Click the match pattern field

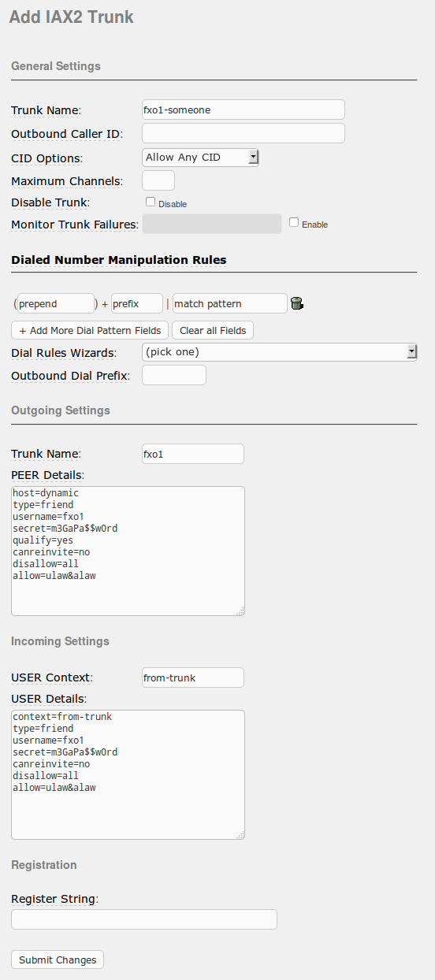click(230, 303)
